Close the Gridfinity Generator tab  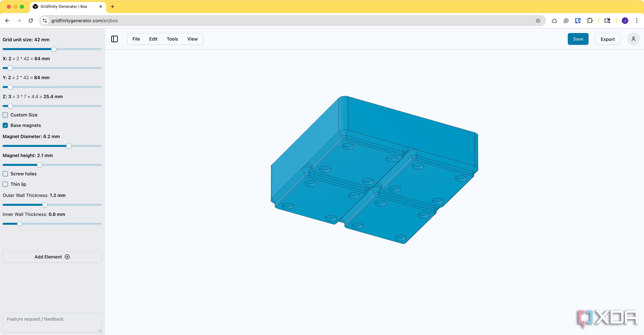[101, 7]
